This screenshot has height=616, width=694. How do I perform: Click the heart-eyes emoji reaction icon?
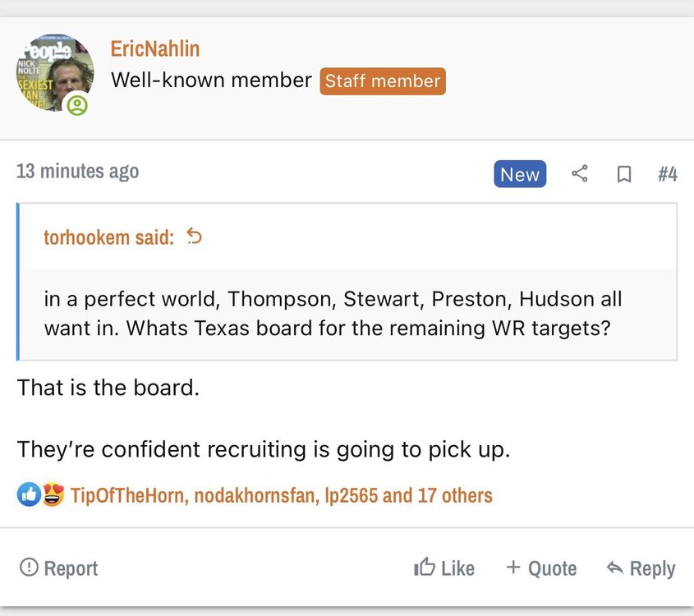pos(53,495)
